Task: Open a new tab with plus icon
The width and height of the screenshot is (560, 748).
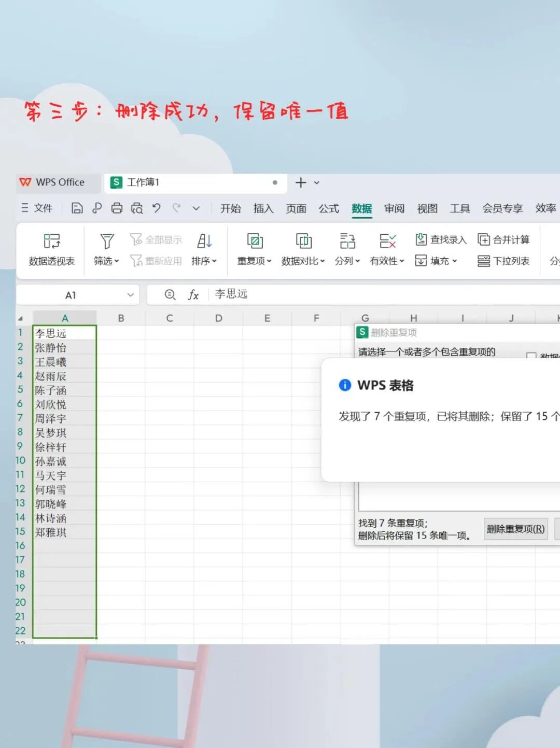Action: [301, 182]
